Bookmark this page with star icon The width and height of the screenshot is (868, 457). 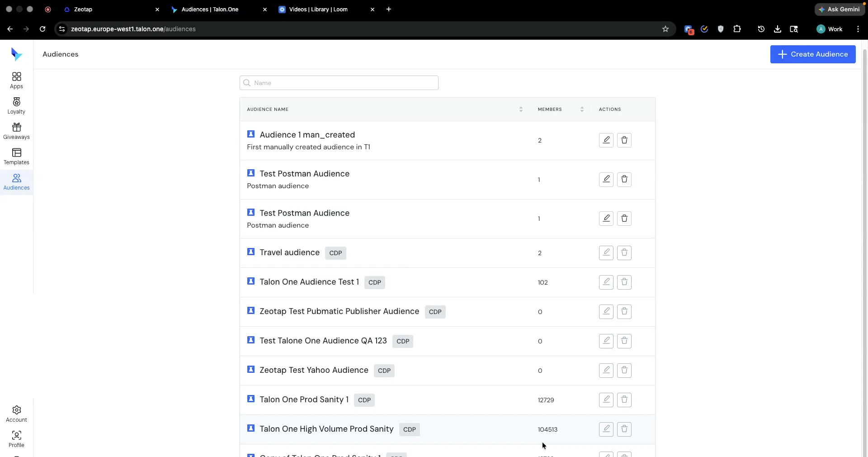click(x=665, y=29)
